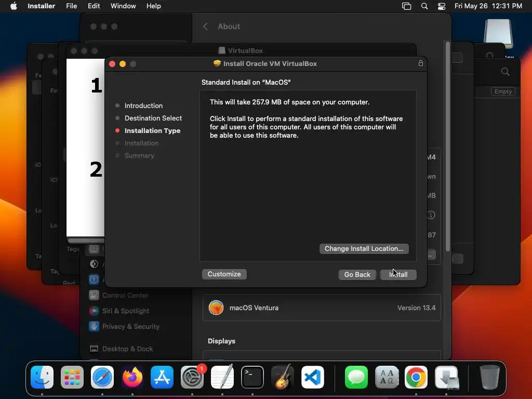Image resolution: width=532 pixels, height=399 pixels.
Task: Click Change Install Location button
Action: (x=364, y=249)
